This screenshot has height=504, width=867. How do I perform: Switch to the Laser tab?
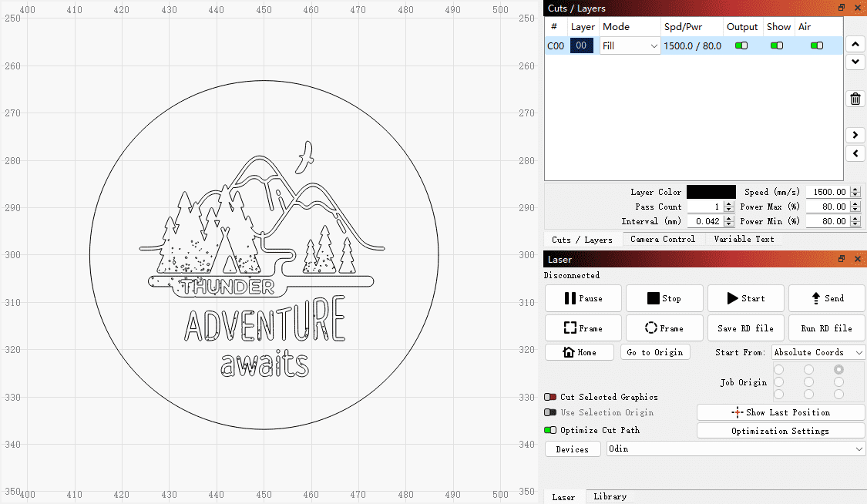point(563,497)
